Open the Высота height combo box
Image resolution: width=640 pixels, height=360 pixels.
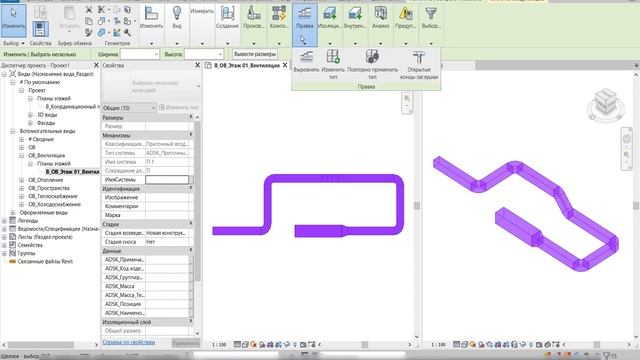204,54
